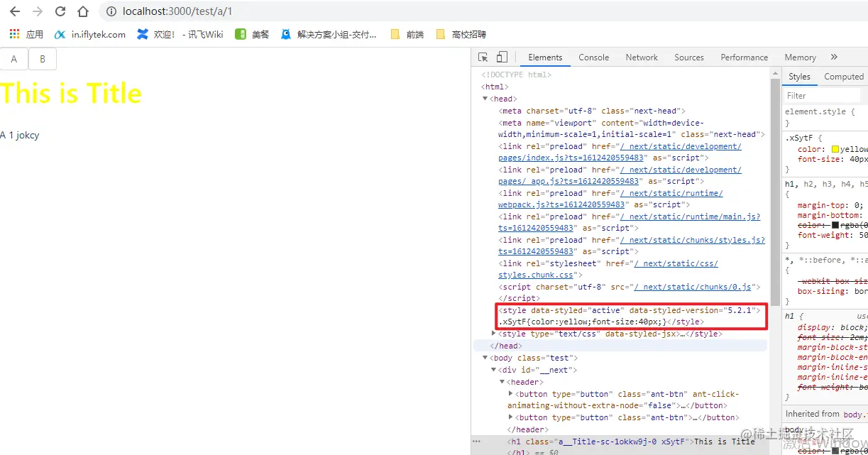Open pages/_app.js preload link
868x455 pixels.
[x=620, y=175]
